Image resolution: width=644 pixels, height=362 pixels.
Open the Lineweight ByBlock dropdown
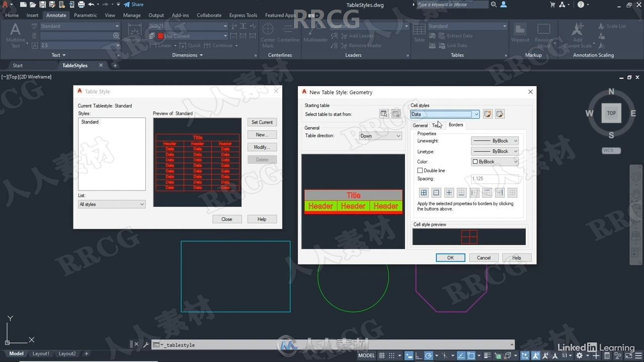(495, 141)
